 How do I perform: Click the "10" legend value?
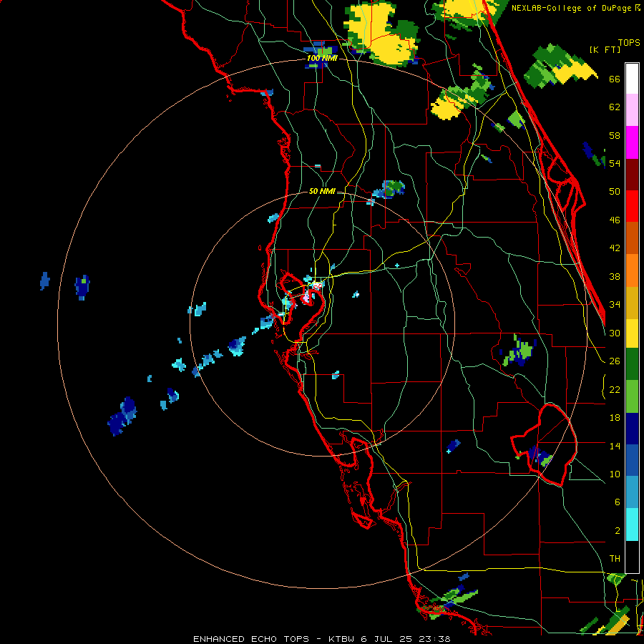[x=615, y=474]
